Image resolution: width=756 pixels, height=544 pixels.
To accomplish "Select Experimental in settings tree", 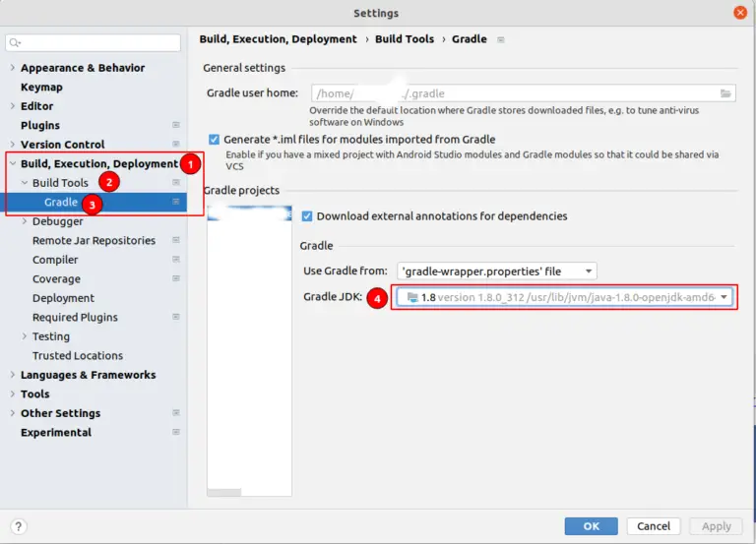I will coord(56,432).
